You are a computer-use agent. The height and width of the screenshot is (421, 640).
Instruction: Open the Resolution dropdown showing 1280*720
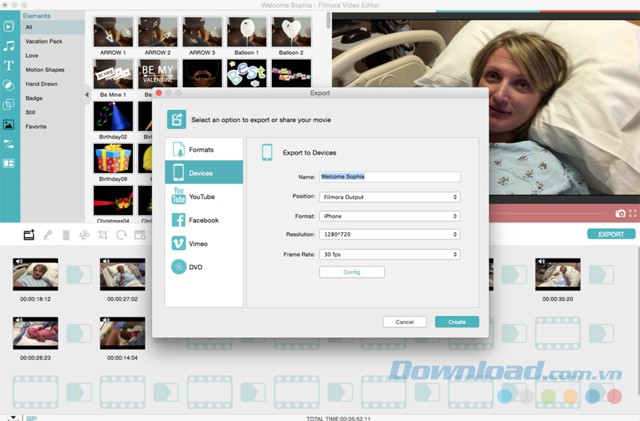click(x=389, y=234)
